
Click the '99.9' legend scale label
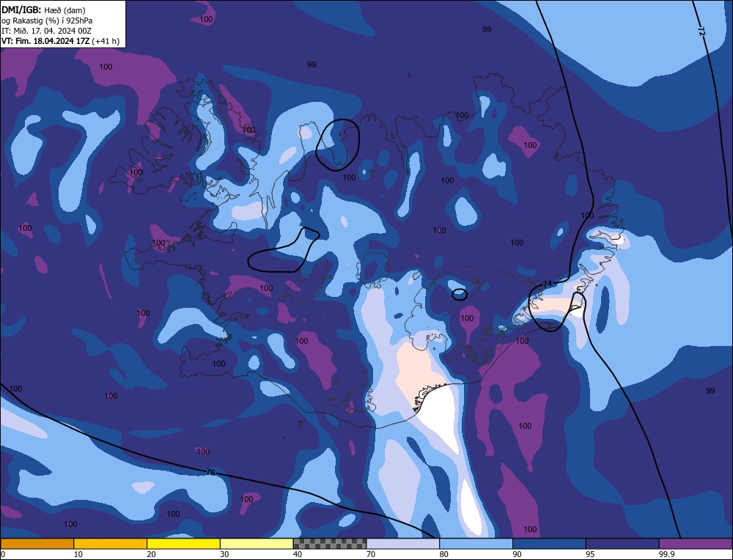click(666, 554)
